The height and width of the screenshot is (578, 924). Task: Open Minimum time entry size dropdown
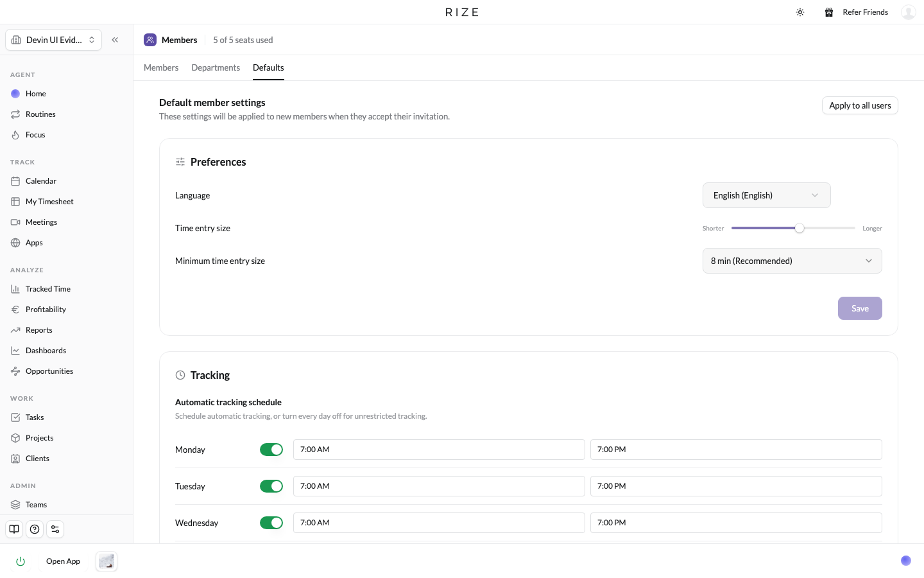tap(792, 261)
